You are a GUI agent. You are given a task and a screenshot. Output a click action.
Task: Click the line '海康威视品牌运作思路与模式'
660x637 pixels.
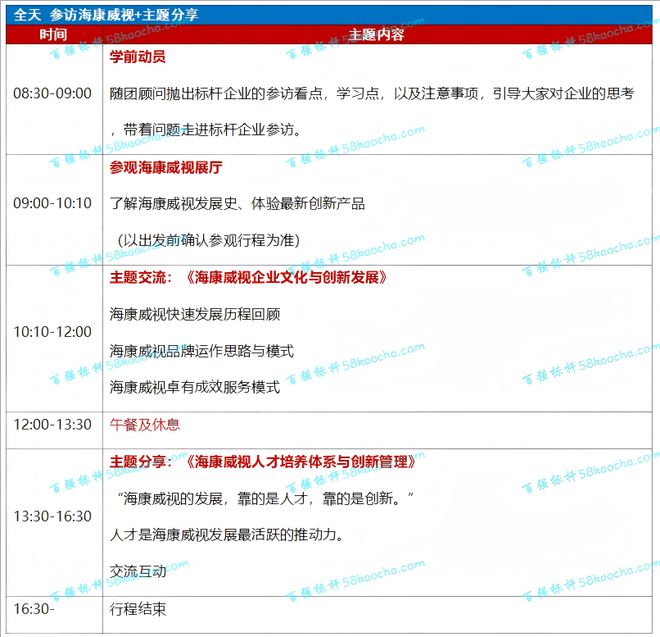[202, 351]
